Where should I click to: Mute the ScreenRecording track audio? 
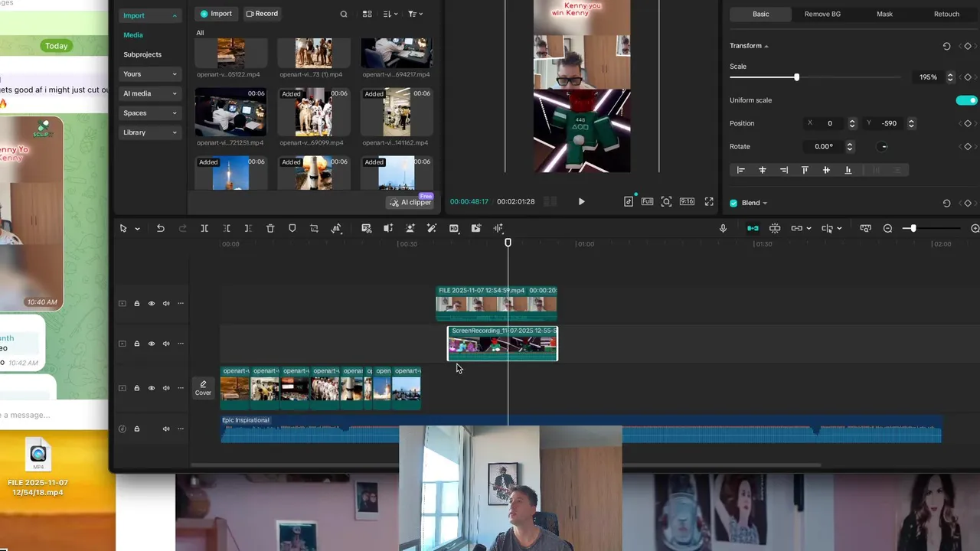point(166,344)
